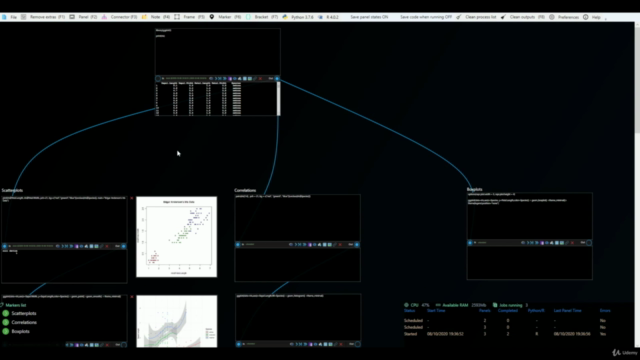Click the Markers list header
This screenshot has width=640, height=360.
pos(13,305)
